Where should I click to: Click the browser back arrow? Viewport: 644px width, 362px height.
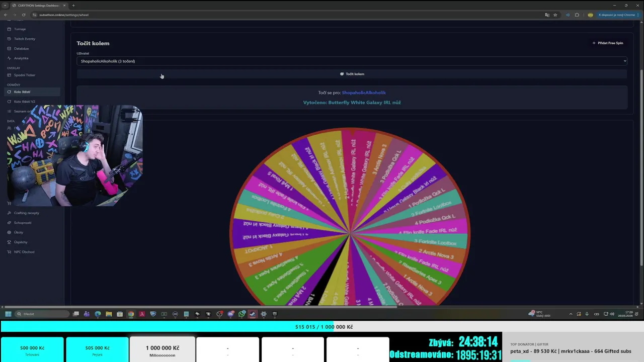tap(6, 15)
